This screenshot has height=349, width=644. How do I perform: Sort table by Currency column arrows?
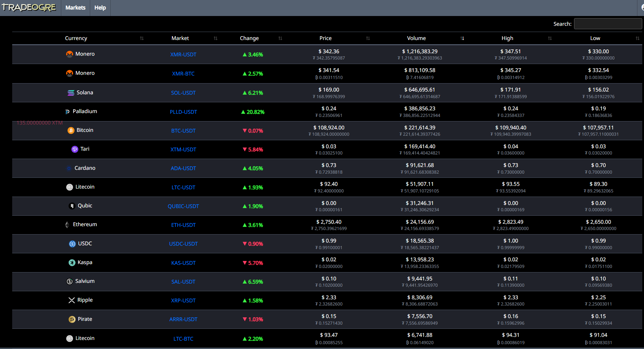coord(142,38)
